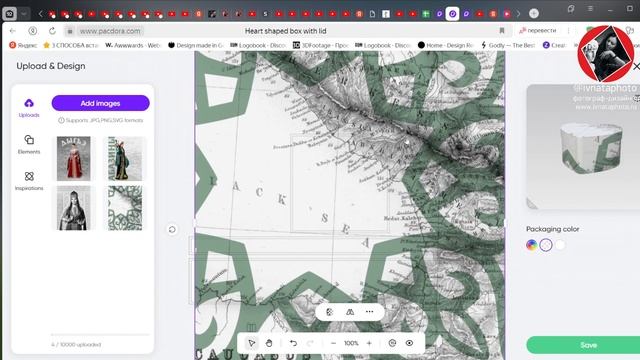Choose the multicolor custom packaging color
Screen dimensions: 640x360
[531, 245]
